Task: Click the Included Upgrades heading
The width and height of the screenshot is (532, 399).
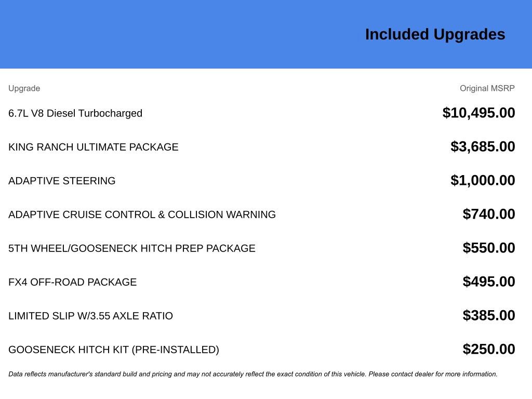Action: tap(435, 34)
